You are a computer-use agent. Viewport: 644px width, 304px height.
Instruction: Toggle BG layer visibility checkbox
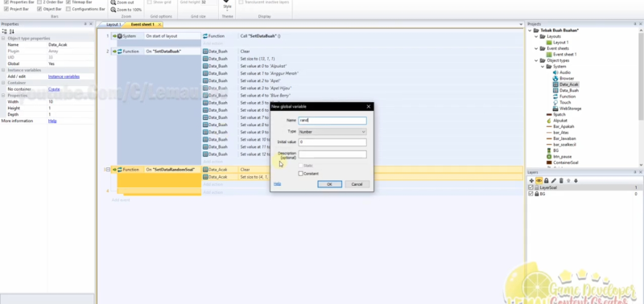[530, 194]
